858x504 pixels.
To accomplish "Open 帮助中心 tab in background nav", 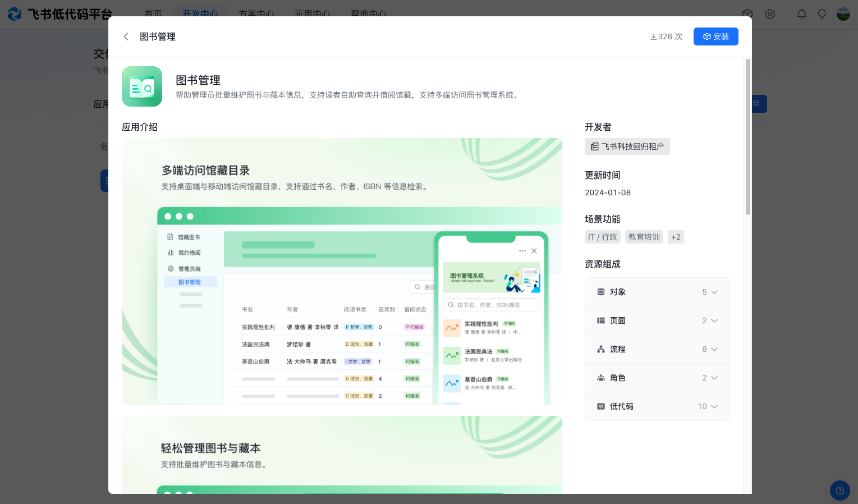I will [369, 13].
